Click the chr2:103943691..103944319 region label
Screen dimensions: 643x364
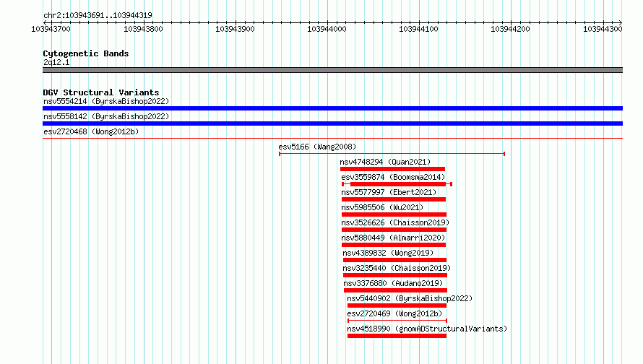[98, 15]
